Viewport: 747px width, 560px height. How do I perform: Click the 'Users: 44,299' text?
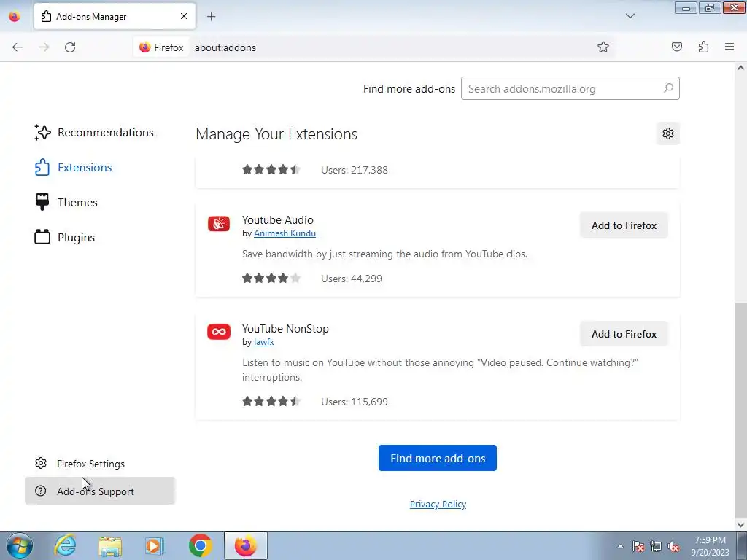click(x=352, y=279)
